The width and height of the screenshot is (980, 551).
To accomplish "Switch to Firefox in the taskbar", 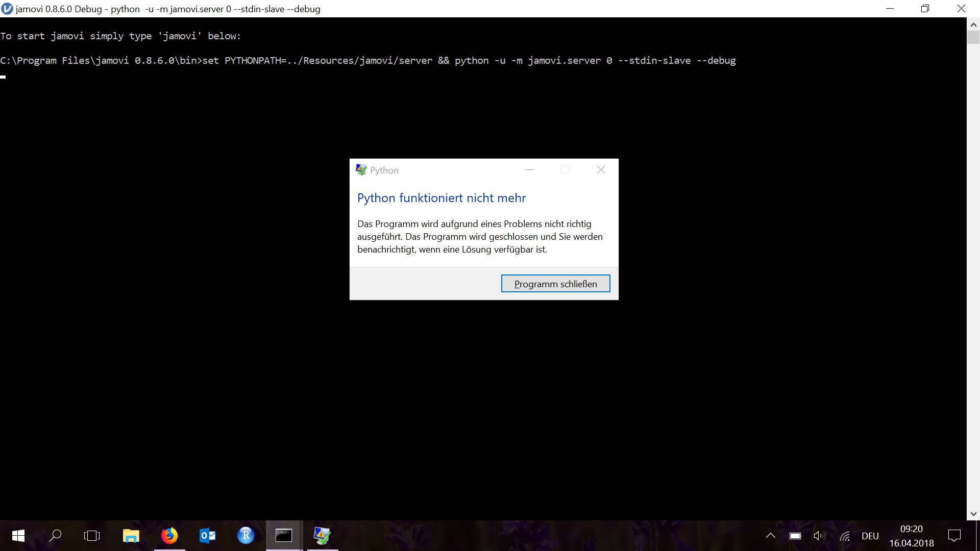I will [x=169, y=536].
